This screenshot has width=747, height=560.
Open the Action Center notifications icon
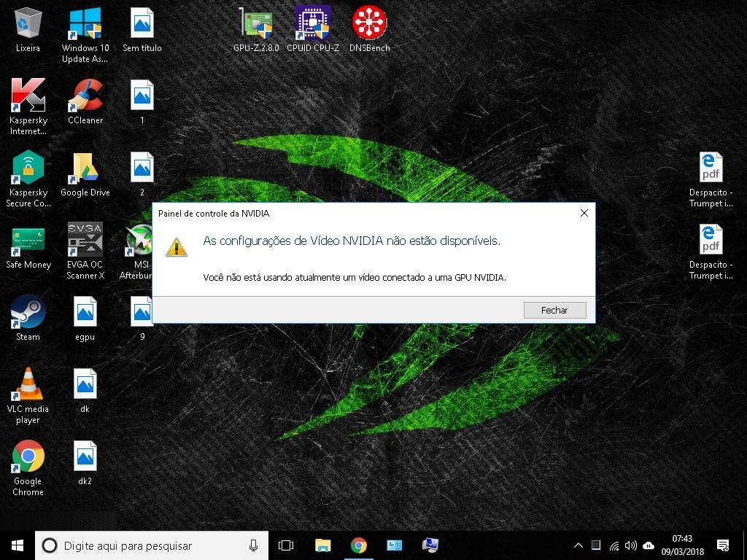coord(723,545)
